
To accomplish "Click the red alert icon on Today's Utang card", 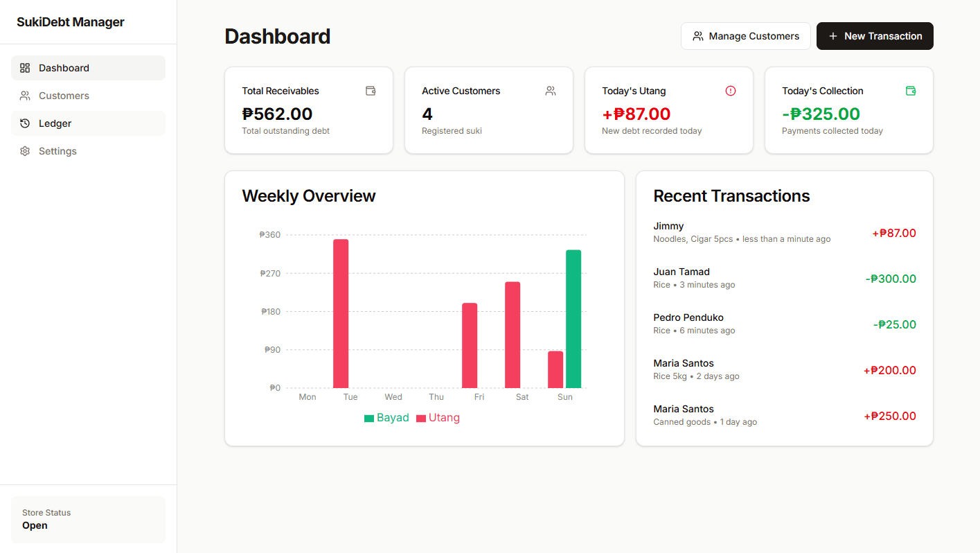I will click(730, 91).
